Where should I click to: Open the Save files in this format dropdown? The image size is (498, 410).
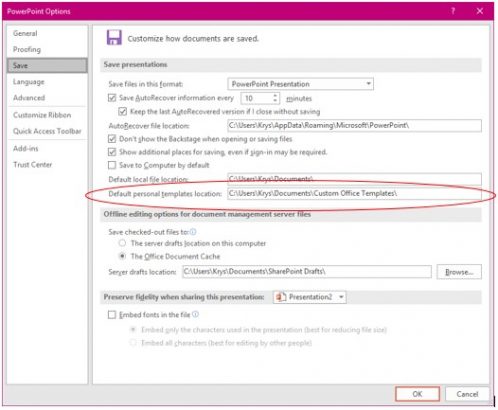coord(300,84)
